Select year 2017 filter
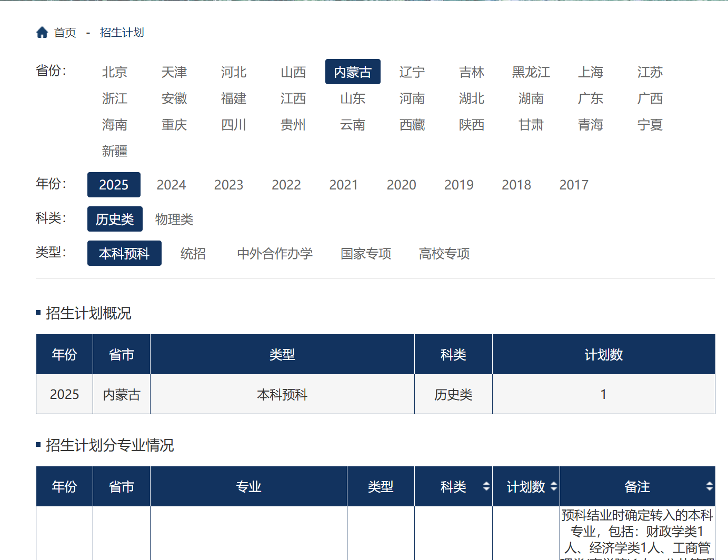This screenshot has width=728, height=560. 574,185
